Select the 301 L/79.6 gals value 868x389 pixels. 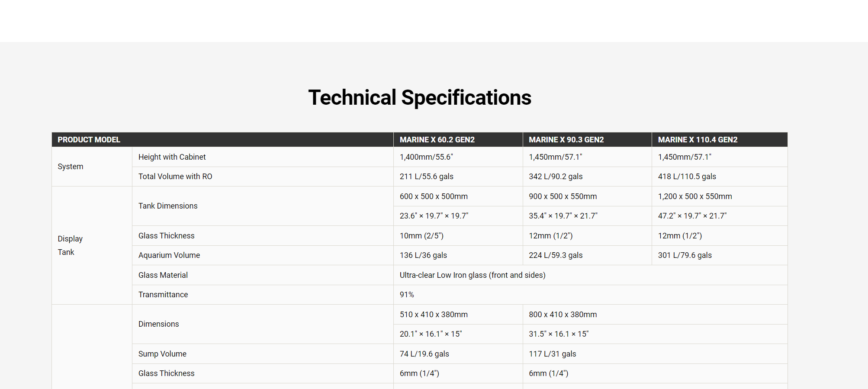(x=685, y=255)
